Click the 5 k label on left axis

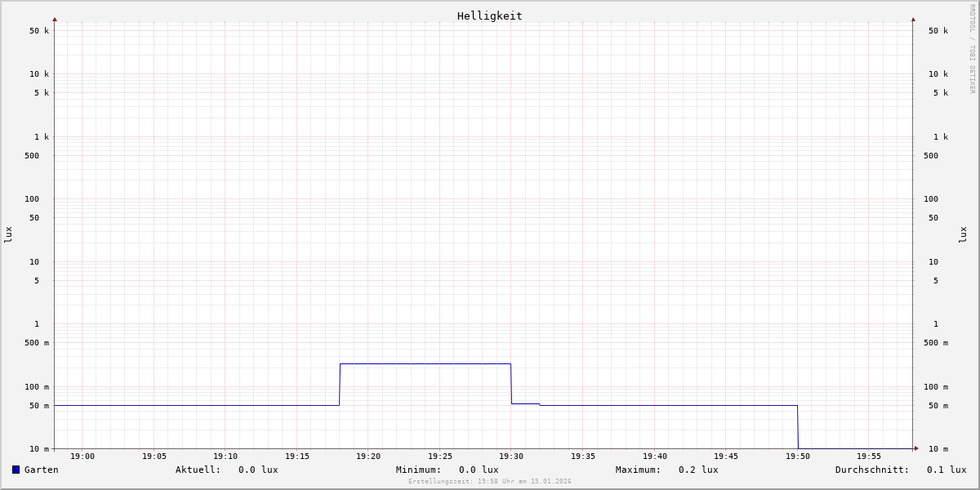coord(42,93)
